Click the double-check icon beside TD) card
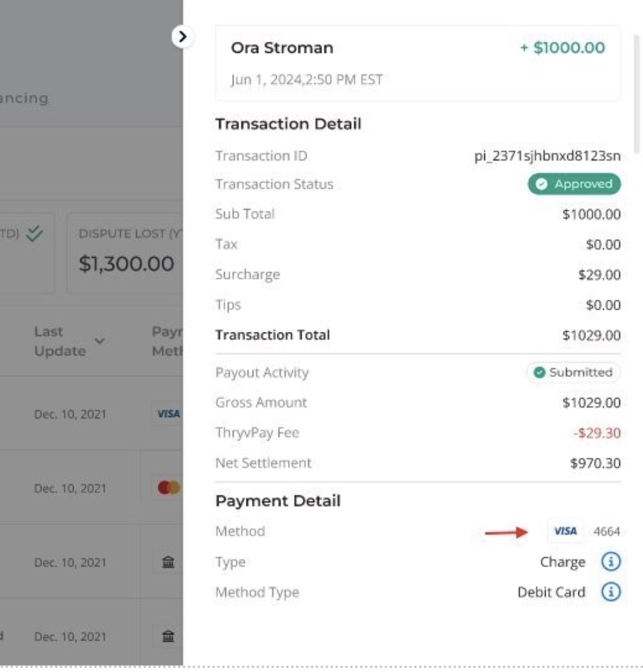The image size is (643, 672). 34,234
